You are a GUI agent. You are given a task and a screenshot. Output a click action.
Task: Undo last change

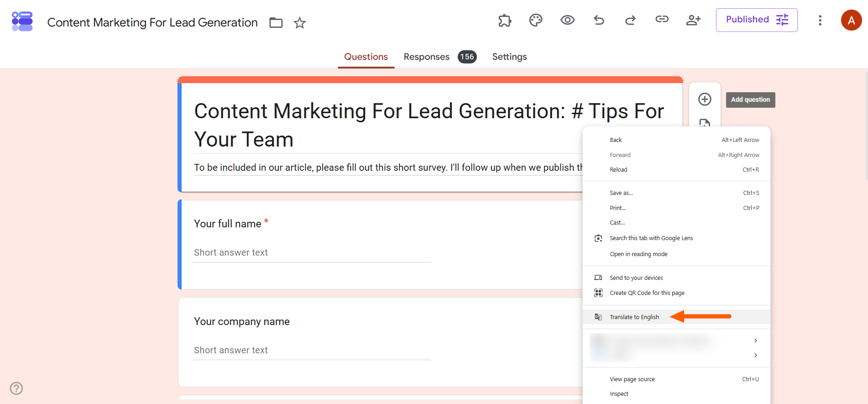[x=599, y=20]
